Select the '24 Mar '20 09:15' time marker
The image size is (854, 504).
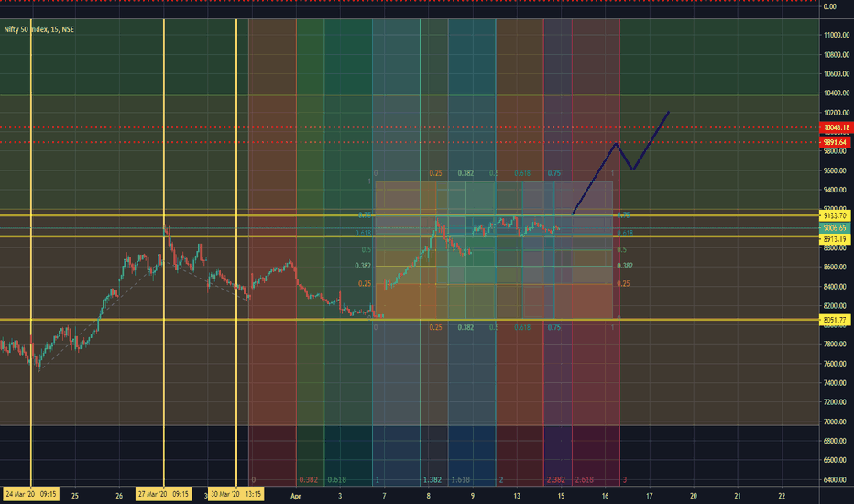coord(31,494)
